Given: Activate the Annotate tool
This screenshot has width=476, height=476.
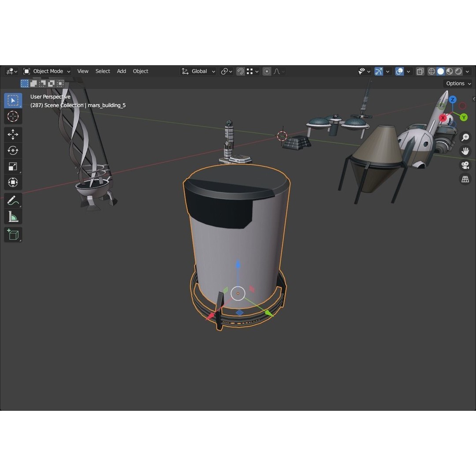Looking at the screenshot, I should (x=13, y=200).
